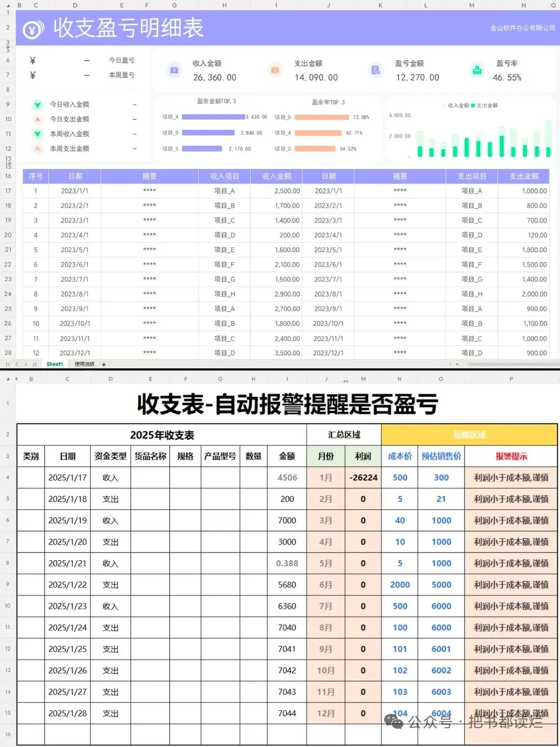Click the 6月 month cell
The image size is (560, 747).
coord(326,585)
